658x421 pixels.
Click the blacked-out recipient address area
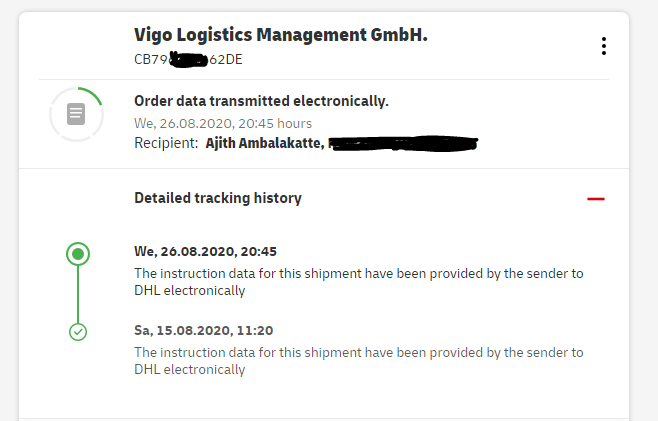(x=403, y=144)
